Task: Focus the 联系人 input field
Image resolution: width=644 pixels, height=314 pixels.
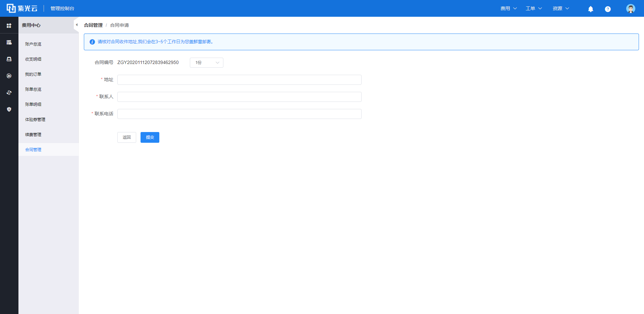Action: (x=239, y=97)
